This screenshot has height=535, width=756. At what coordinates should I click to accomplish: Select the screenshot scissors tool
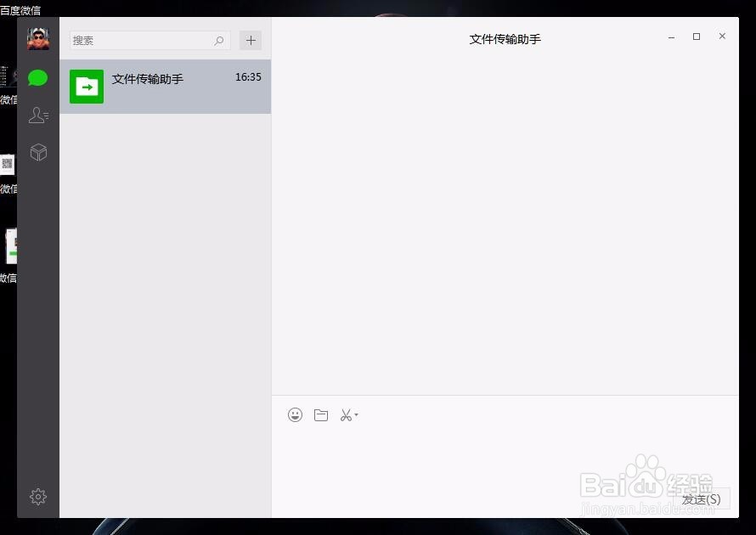pyautogui.click(x=346, y=414)
